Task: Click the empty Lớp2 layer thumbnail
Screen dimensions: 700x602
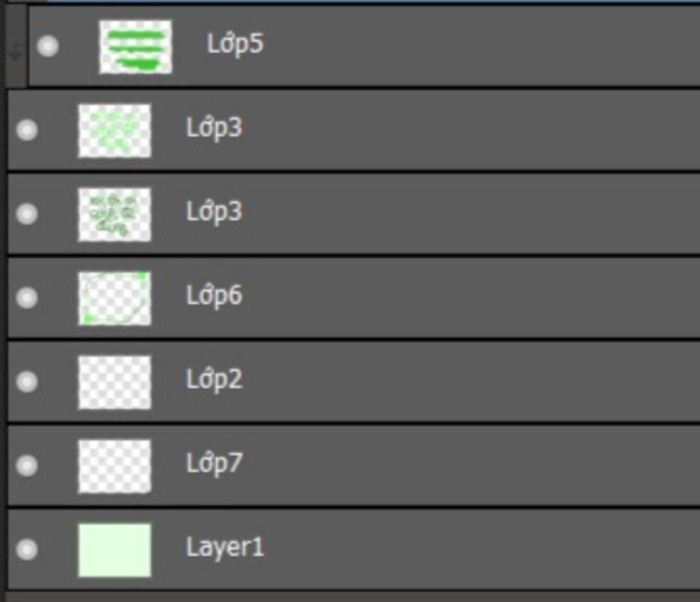Action: click(x=115, y=382)
